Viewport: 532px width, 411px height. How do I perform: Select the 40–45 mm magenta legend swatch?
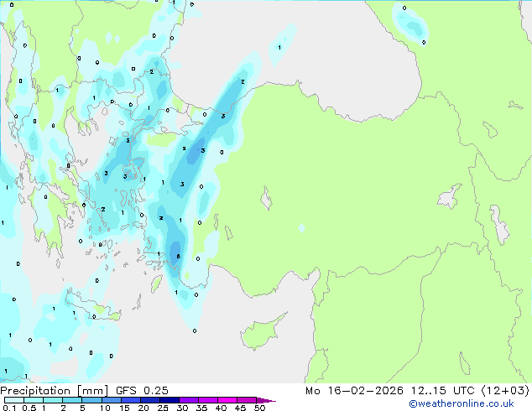(x=227, y=400)
